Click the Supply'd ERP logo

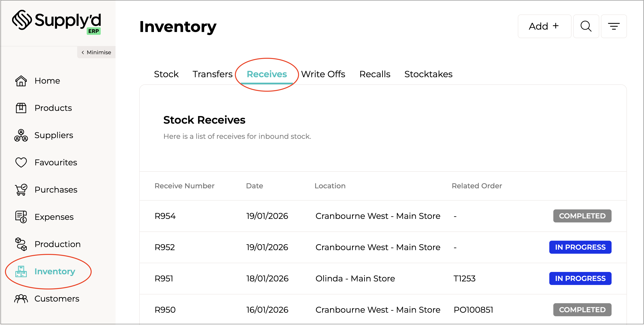tap(57, 22)
